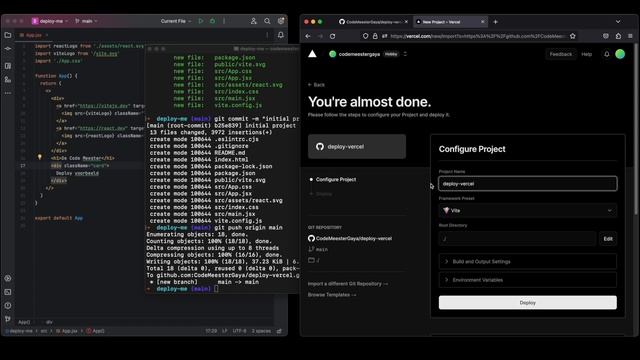Open the Vercel team switcher chevrons
This screenshot has width=640, height=360.
[405, 54]
